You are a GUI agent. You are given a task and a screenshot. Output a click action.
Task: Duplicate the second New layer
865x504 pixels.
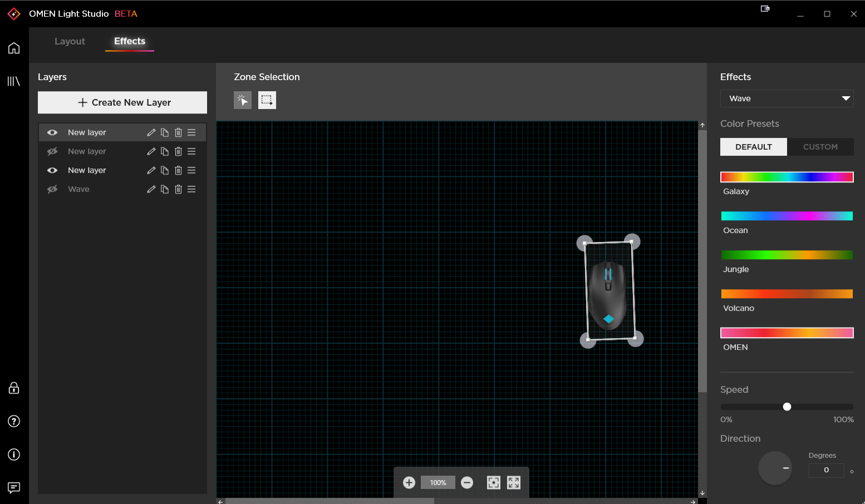click(165, 151)
